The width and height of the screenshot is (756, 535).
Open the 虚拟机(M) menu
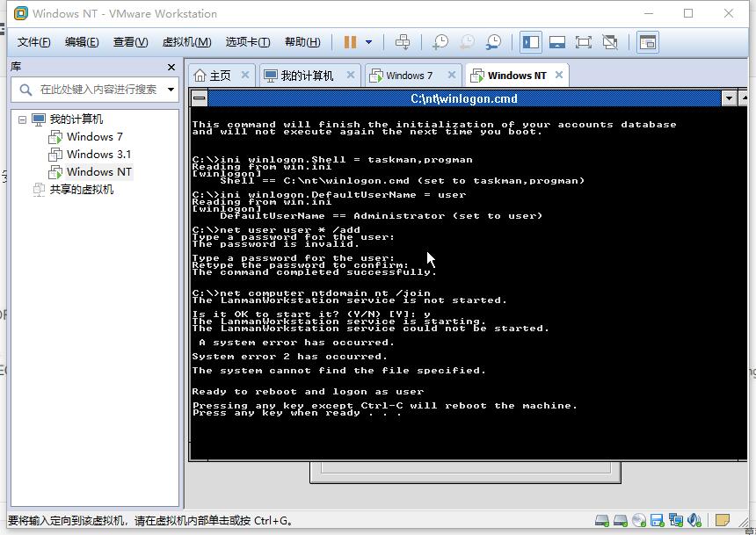[186, 42]
